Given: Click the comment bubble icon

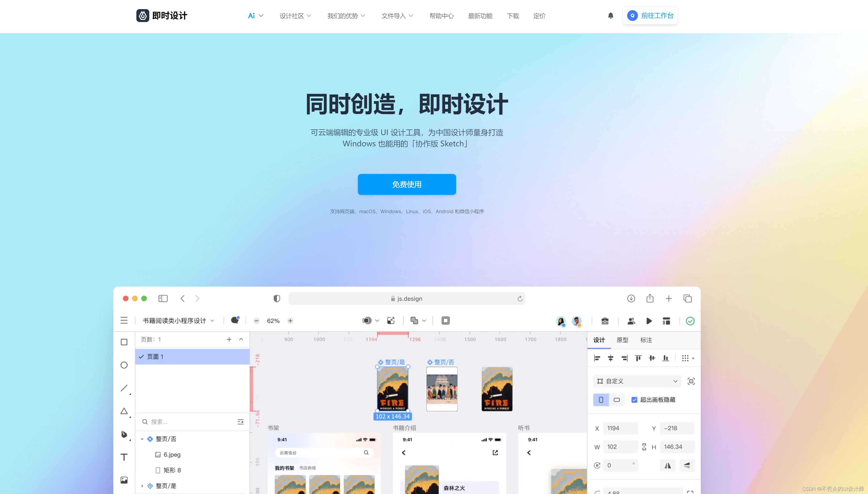Looking at the screenshot, I should pos(235,320).
